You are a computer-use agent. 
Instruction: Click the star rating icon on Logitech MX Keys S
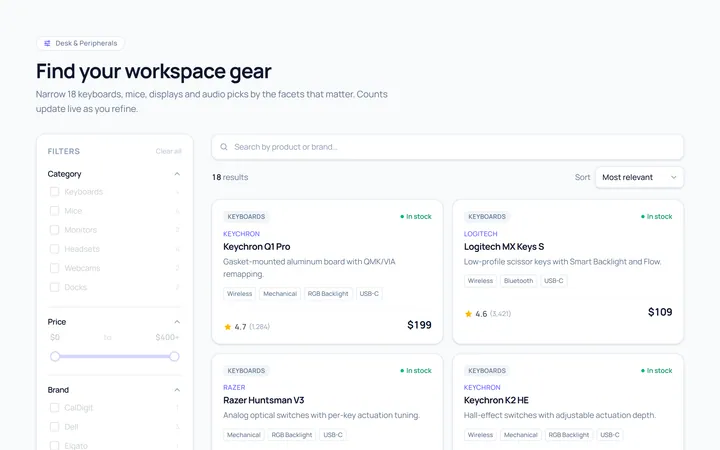tap(468, 314)
